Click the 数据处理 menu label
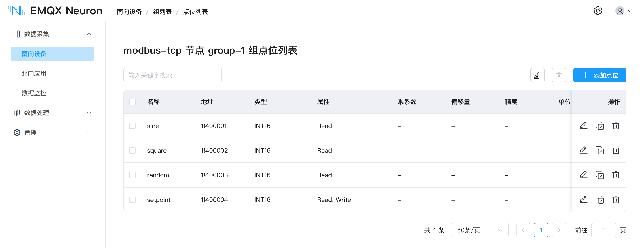 click(36, 113)
